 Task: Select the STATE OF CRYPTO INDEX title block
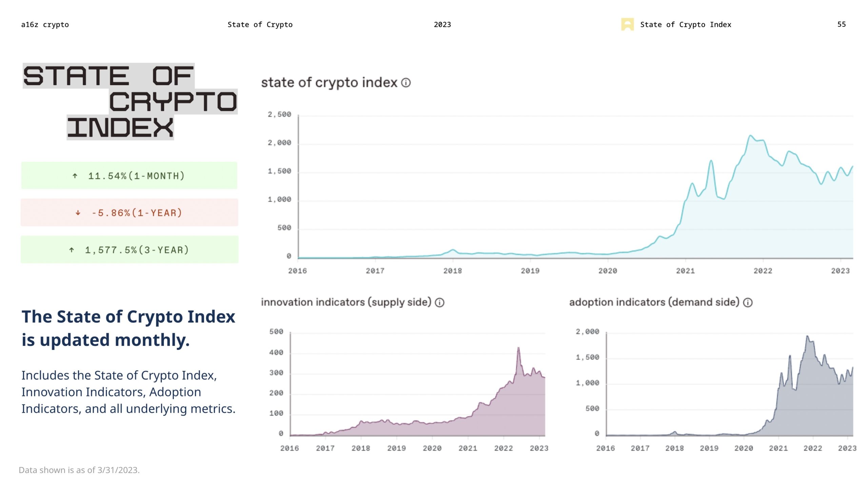131,100
